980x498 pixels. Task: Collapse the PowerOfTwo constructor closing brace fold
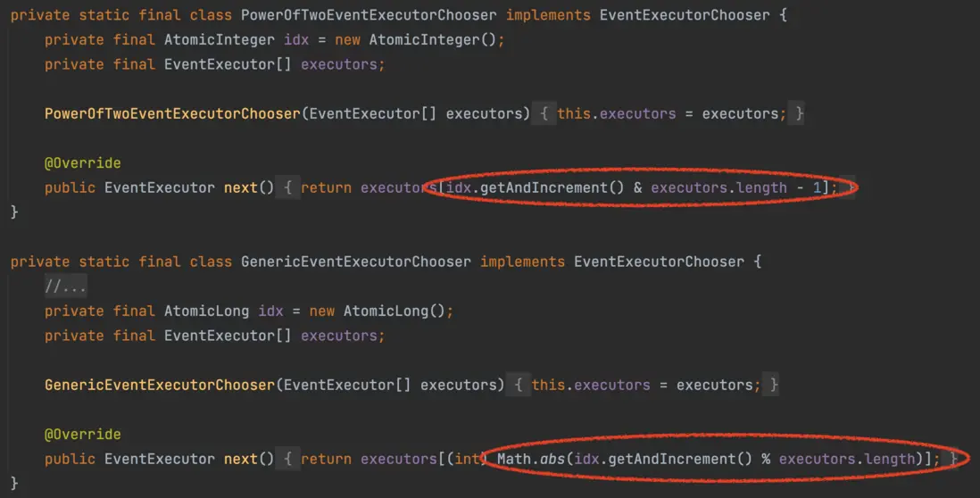click(x=796, y=113)
